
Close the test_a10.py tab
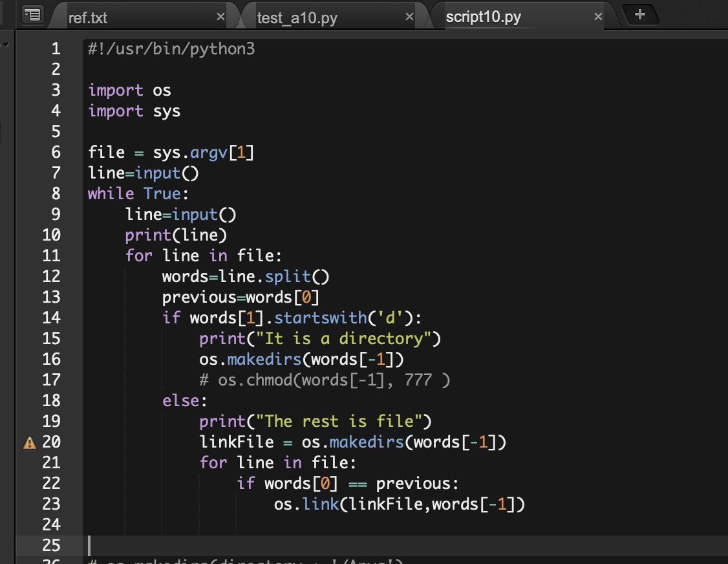click(408, 16)
